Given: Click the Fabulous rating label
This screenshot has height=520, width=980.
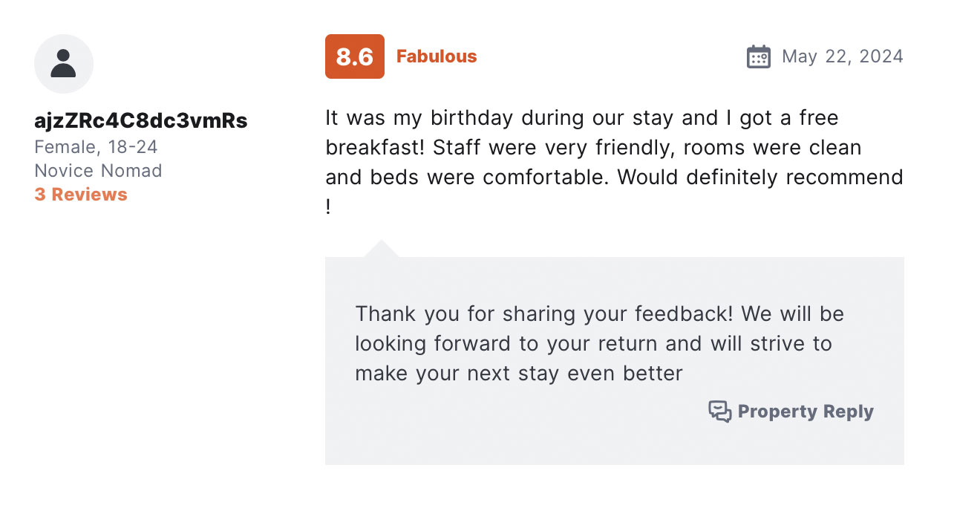Looking at the screenshot, I should pos(437,56).
